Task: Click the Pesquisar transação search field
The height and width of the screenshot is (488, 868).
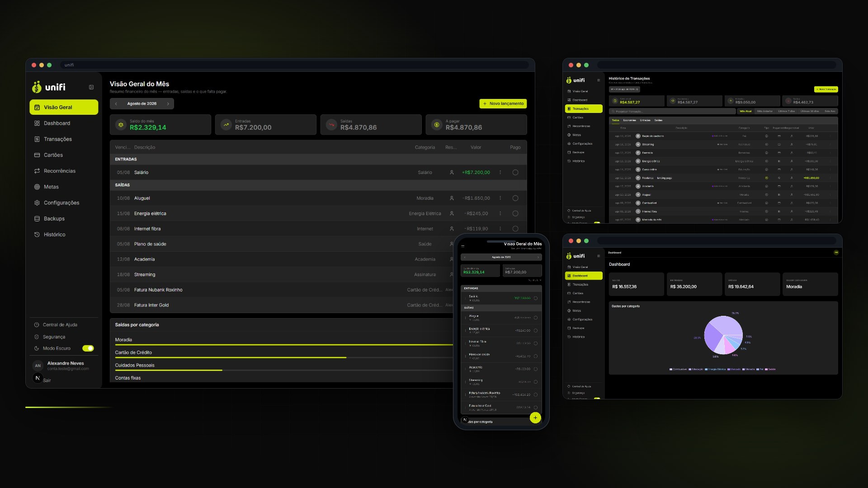Action: [672, 111]
